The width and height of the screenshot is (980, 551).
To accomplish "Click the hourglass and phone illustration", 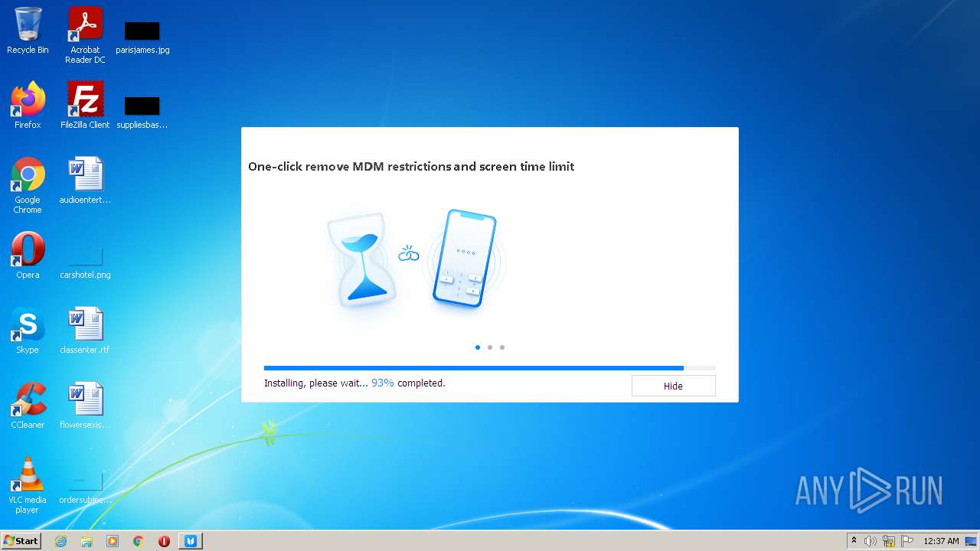I will click(x=417, y=259).
